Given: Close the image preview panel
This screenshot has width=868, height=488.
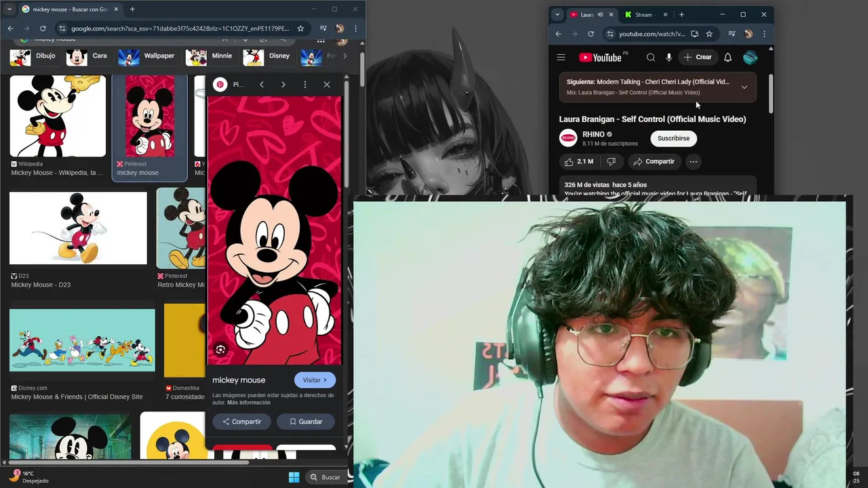Looking at the screenshot, I should (x=327, y=85).
